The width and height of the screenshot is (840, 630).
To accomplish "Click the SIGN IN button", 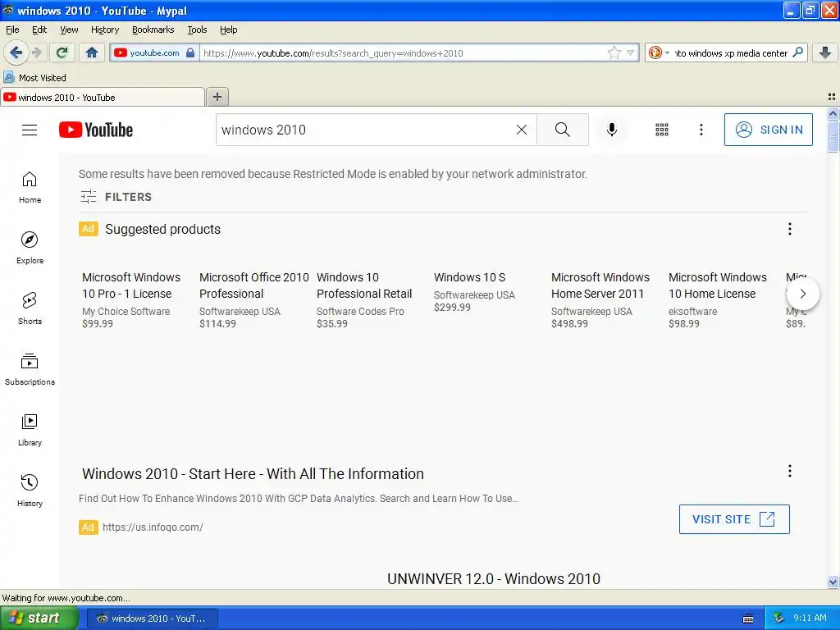I will (x=768, y=130).
